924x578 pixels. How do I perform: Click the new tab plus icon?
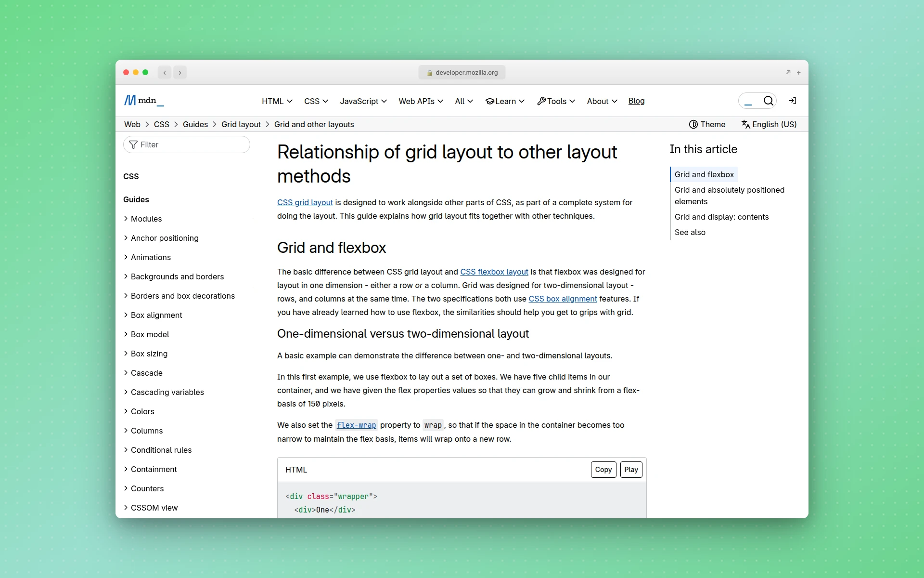pyautogui.click(x=799, y=73)
